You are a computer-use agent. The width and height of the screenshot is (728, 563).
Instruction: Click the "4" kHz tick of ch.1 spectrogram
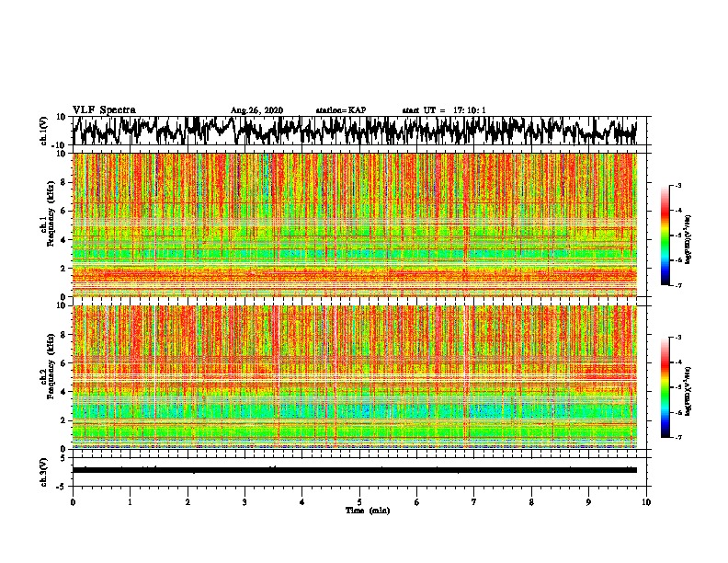(x=63, y=240)
